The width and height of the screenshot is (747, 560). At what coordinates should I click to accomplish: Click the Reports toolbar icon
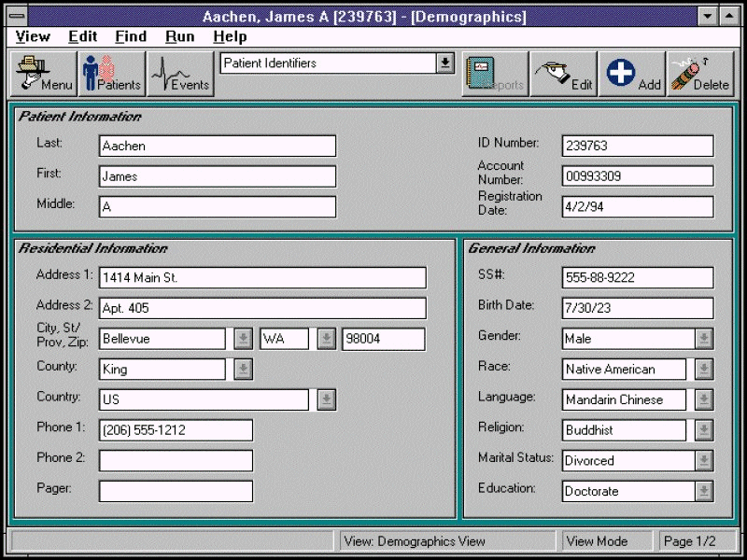pos(495,74)
